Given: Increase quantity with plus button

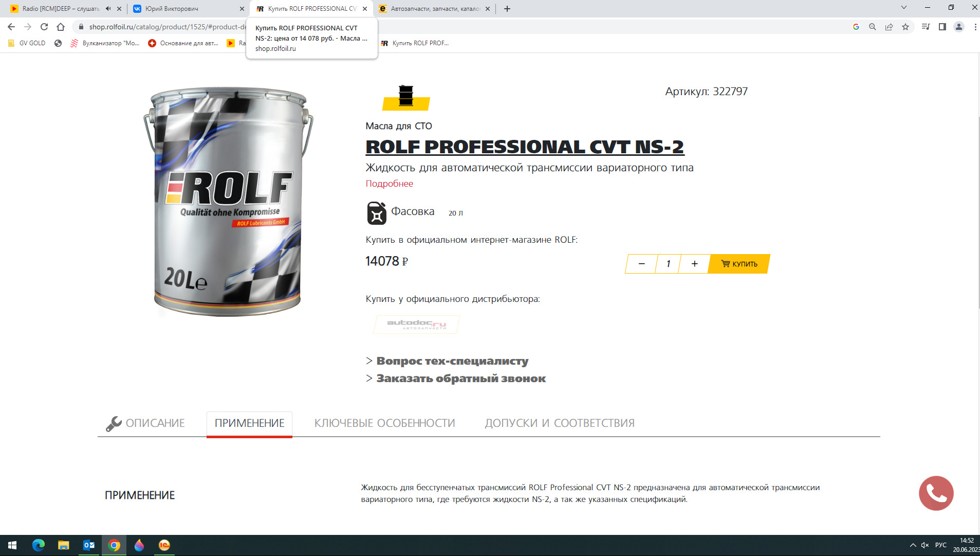Looking at the screenshot, I should click(694, 264).
